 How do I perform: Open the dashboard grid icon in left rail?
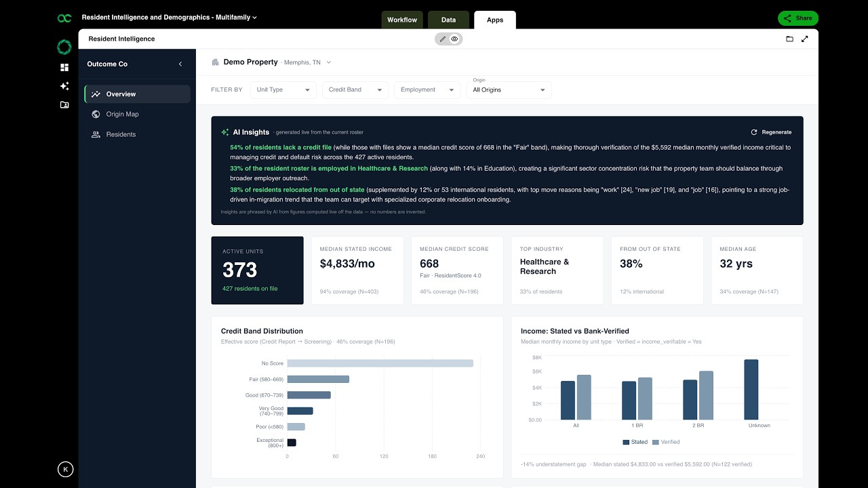point(64,67)
